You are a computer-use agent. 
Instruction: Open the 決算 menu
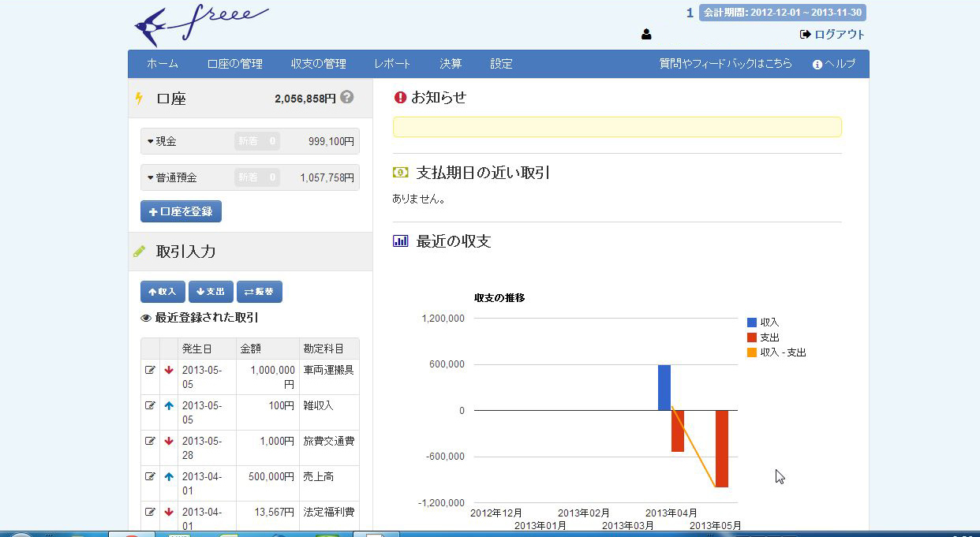[x=451, y=64]
